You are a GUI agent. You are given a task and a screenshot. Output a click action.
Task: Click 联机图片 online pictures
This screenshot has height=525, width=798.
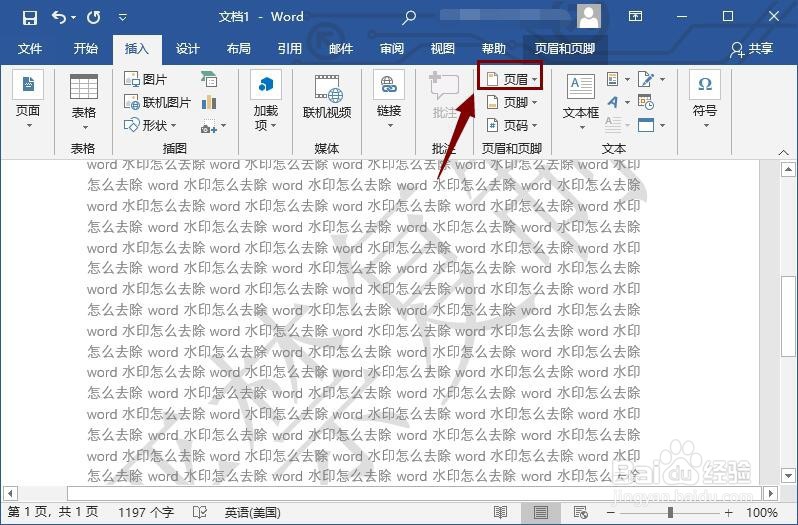click(x=157, y=102)
